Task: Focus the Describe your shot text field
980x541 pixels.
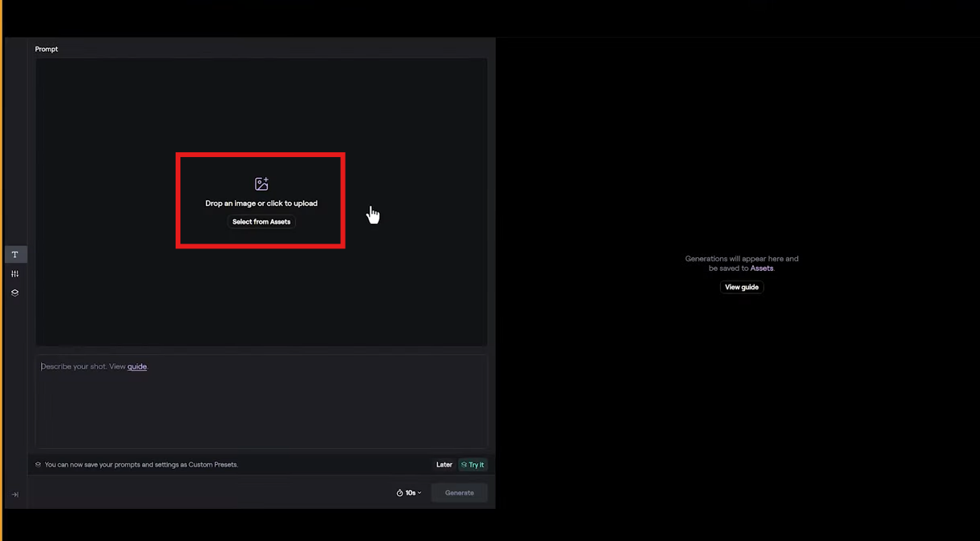Action: tap(261, 402)
